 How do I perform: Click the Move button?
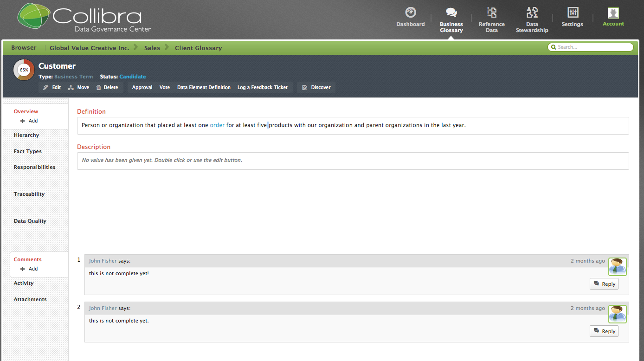tap(78, 87)
